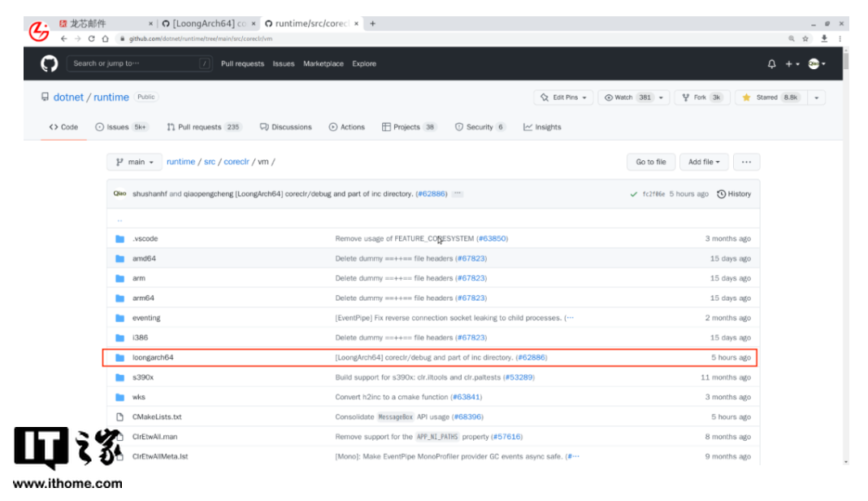Click the Go to file button
Viewport: 868px width, 501px height.
pos(651,162)
